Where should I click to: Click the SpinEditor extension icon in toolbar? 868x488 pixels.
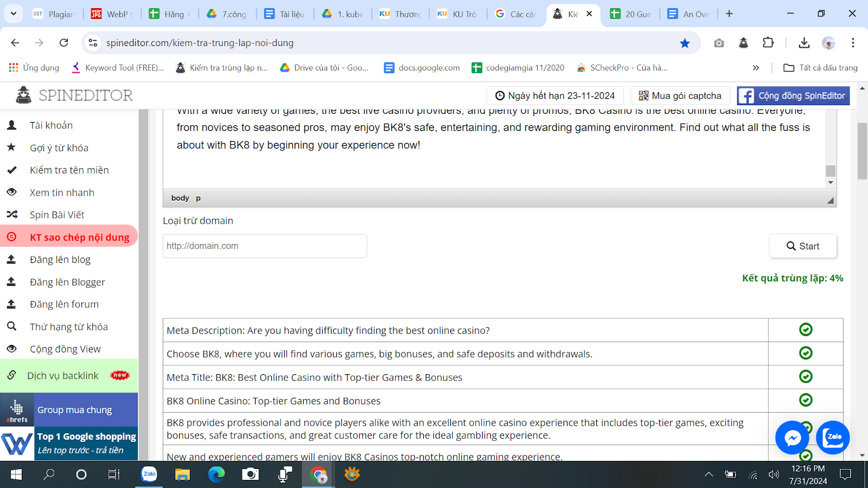point(743,43)
